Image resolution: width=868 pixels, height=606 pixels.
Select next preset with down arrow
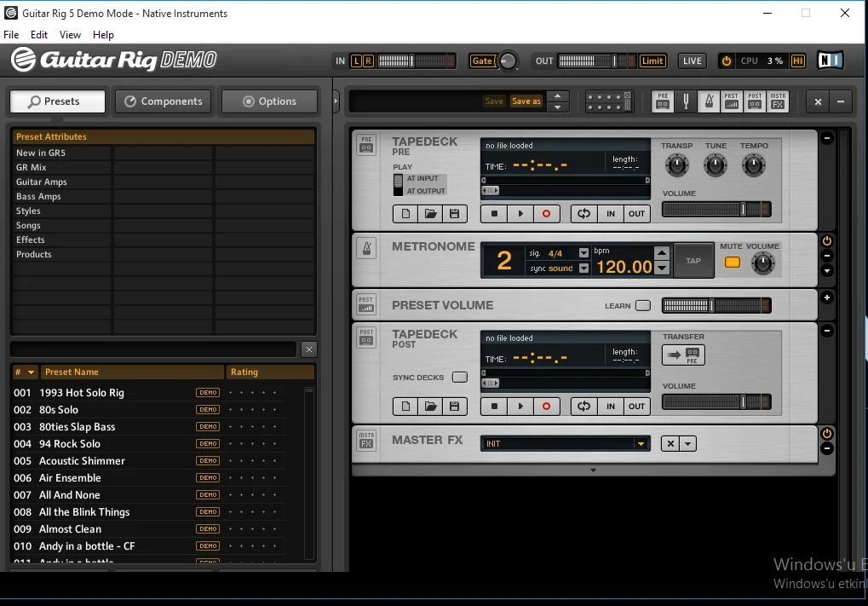pyautogui.click(x=557, y=107)
